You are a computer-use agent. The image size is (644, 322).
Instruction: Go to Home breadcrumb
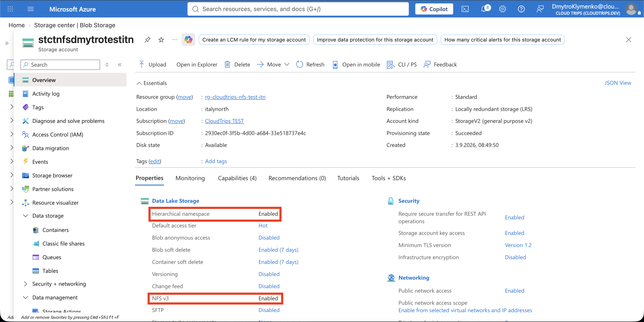tap(16, 25)
